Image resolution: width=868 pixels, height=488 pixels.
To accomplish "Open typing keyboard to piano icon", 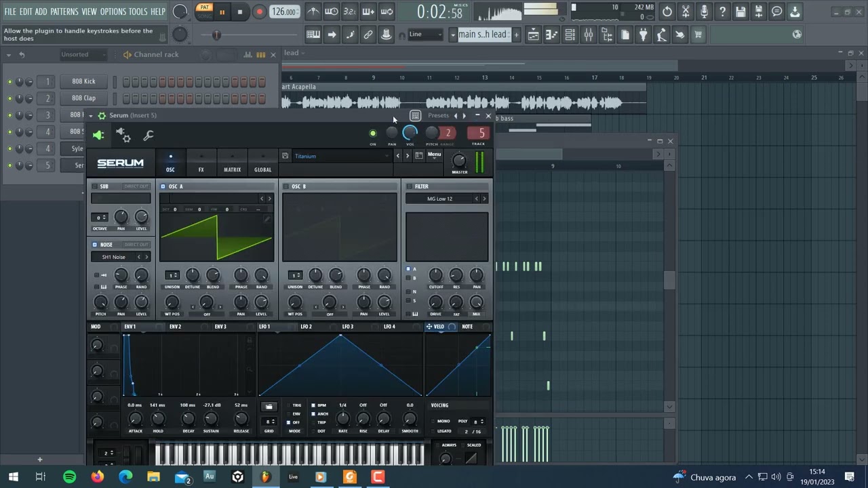I will click(x=313, y=35).
